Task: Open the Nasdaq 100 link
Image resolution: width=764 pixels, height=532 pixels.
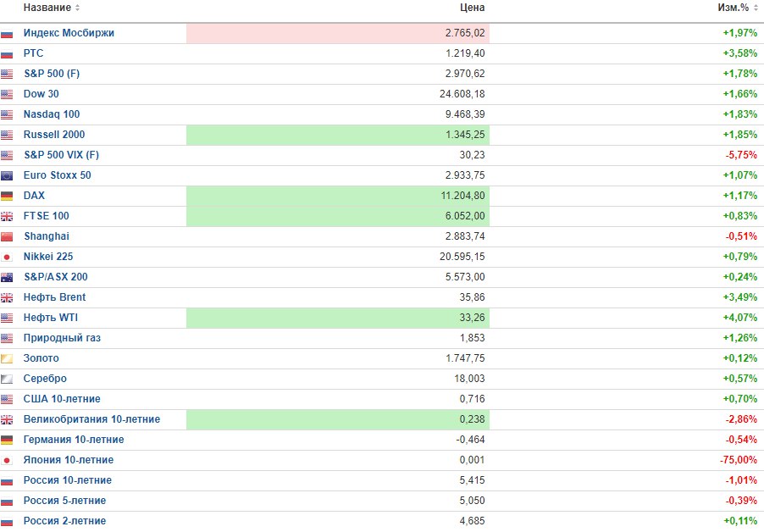Action: pos(52,114)
